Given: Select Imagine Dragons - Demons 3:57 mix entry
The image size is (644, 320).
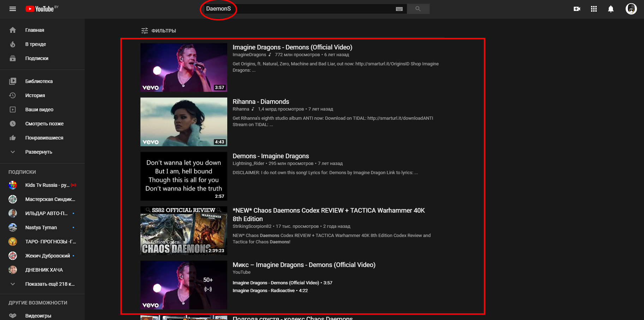Looking at the screenshot, I should (x=282, y=283).
